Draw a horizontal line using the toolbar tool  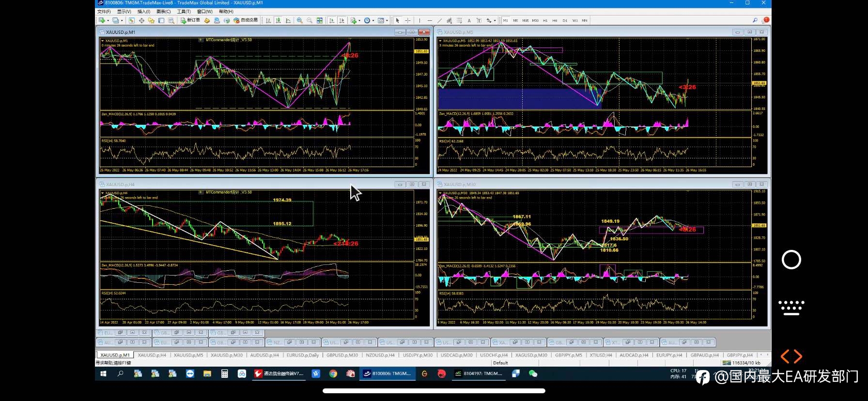pos(430,20)
